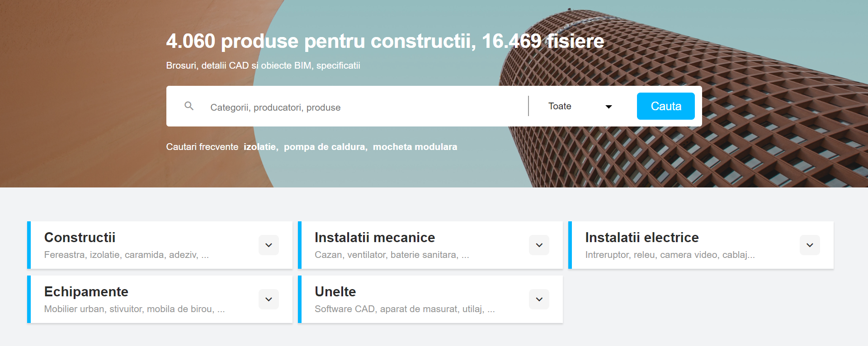Search the frequent term 'izolatie'
The height and width of the screenshot is (346, 868).
pos(260,147)
